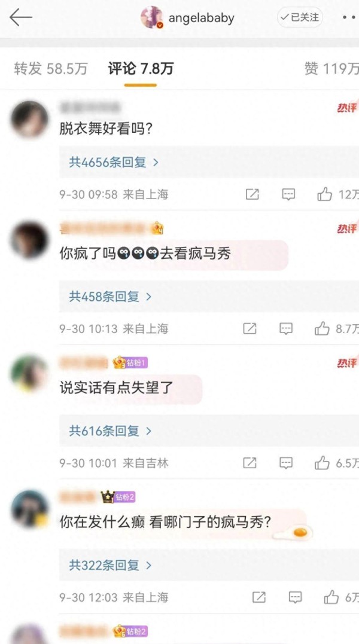
Task: Like the 说实话有点失望了 comment
Action: (322, 463)
